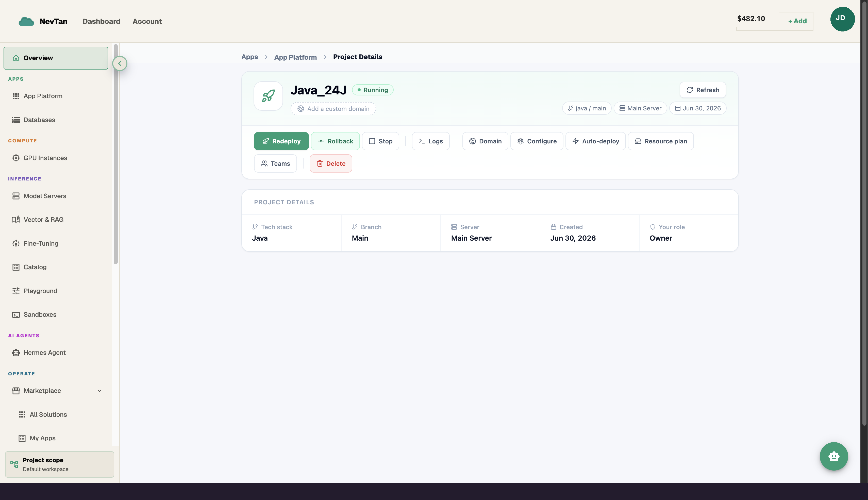The height and width of the screenshot is (500, 868).
Task: Collapse the Marketplace group chevron
Action: tap(99, 391)
